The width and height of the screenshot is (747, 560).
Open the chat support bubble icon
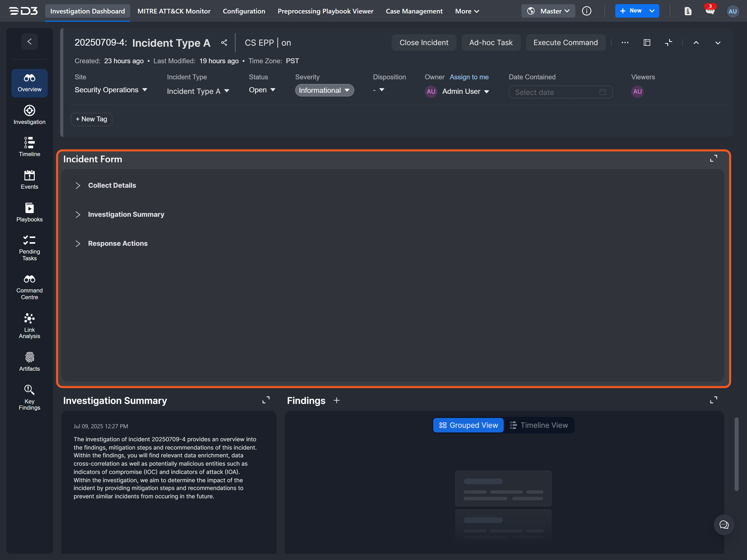[x=724, y=524]
